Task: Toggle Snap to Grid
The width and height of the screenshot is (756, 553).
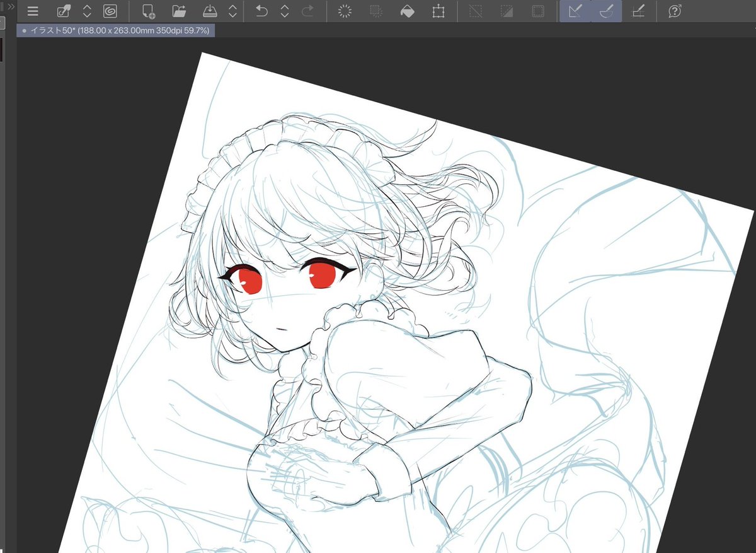Action: point(638,11)
